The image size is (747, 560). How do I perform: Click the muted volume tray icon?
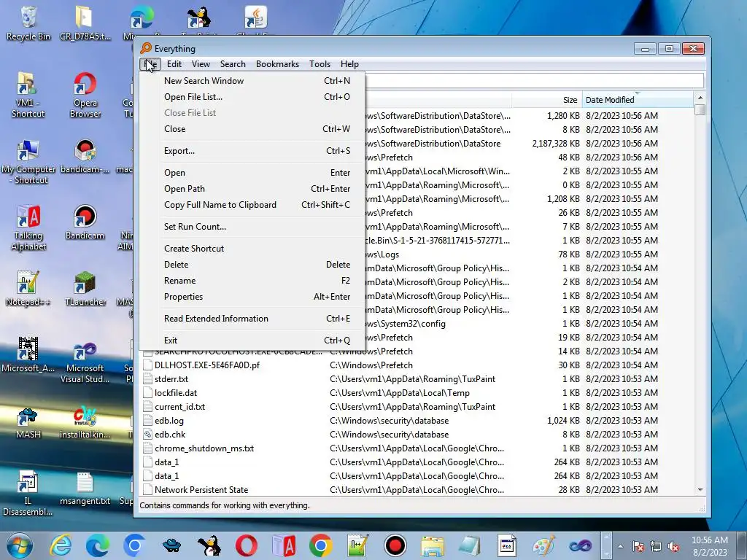(673, 547)
